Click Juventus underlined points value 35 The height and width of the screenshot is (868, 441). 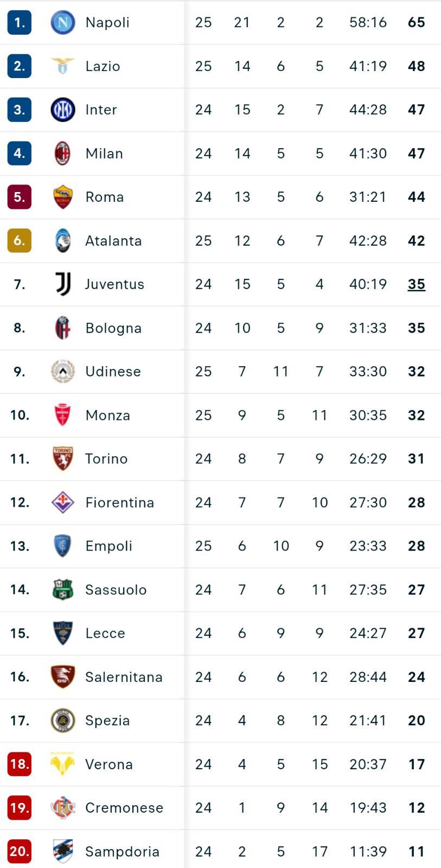pyautogui.click(x=416, y=284)
